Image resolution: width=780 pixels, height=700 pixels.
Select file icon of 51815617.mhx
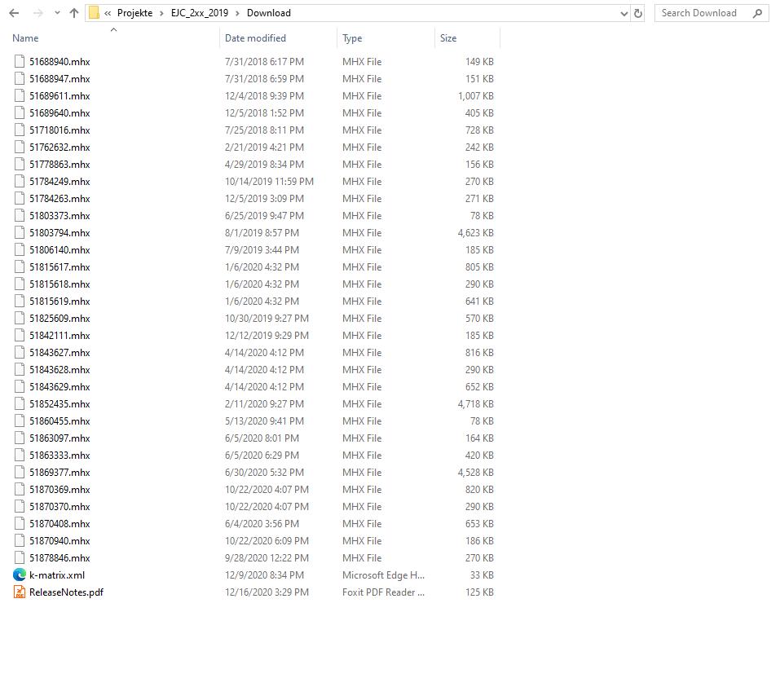20,267
